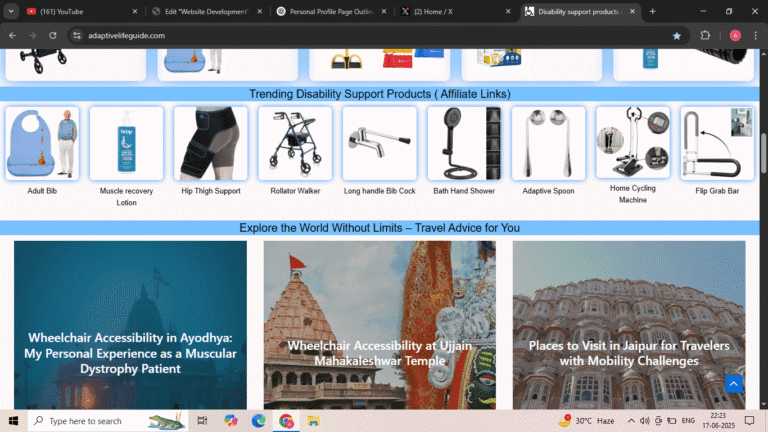Viewport: 768px width, 432px height.
Task: Open Microsoft Edge from the taskbar
Action: pos(259,421)
